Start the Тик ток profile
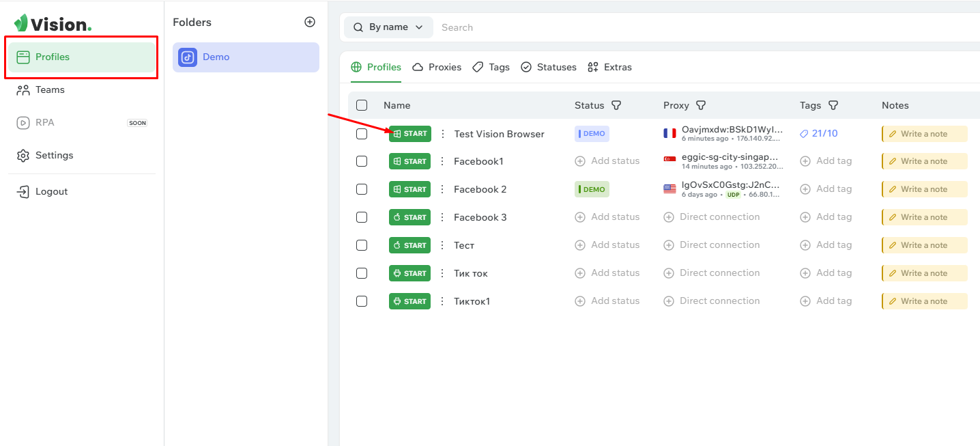The height and width of the screenshot is (446, 980). pos(410,273)
